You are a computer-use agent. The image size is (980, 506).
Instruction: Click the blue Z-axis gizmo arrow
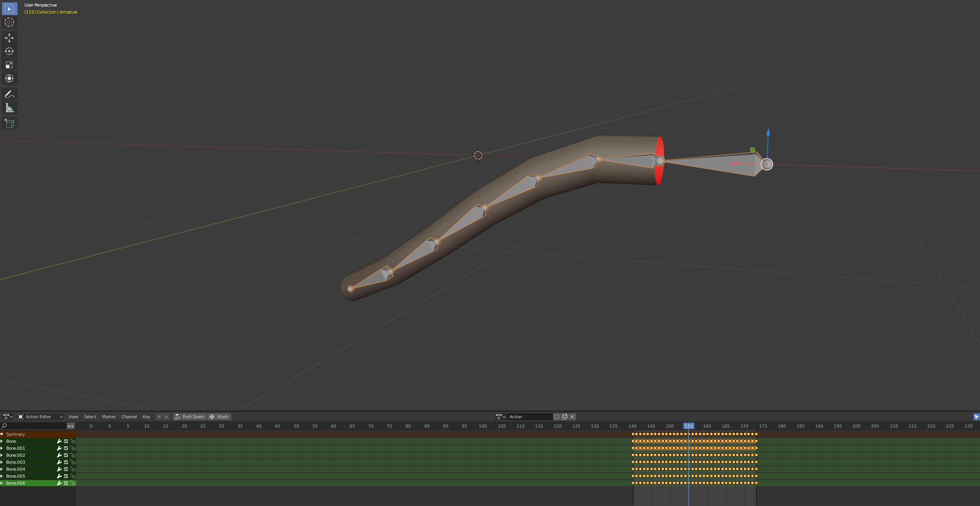(768, 132)
